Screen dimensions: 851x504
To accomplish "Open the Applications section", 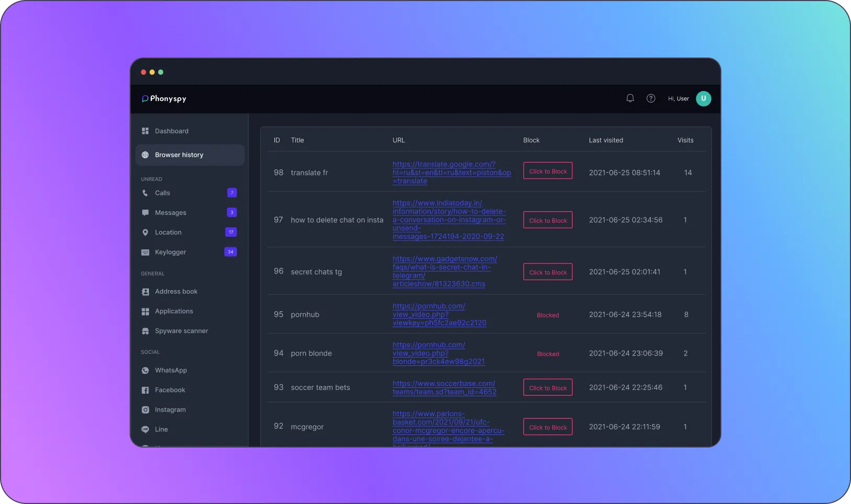I will pyautogui.click(x=174, y=311).
